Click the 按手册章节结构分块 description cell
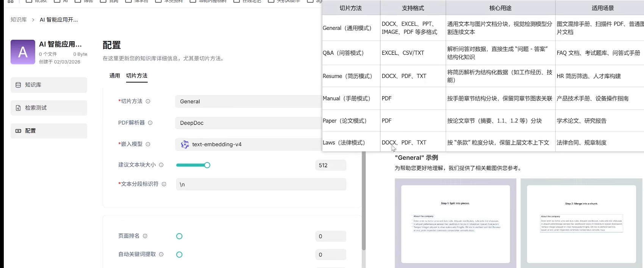This screenshot has height=268, width=644. click(x=500, y=98)
